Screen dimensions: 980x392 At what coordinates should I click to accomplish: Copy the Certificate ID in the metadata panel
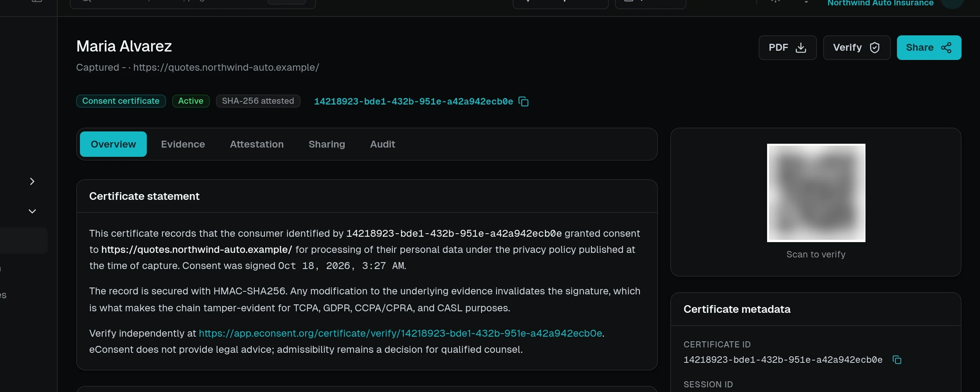point(897,360)
